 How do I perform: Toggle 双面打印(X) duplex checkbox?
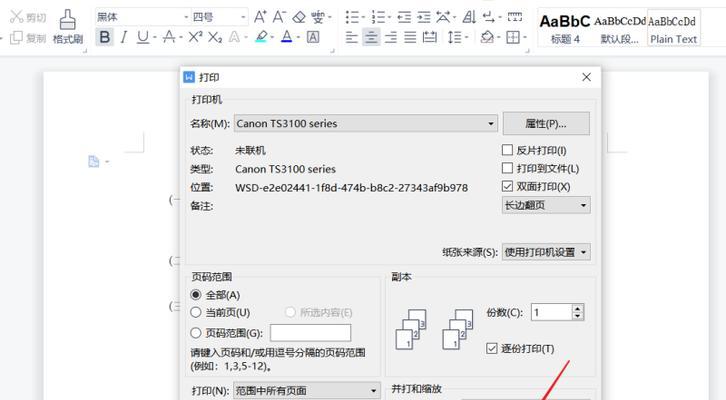507,186
